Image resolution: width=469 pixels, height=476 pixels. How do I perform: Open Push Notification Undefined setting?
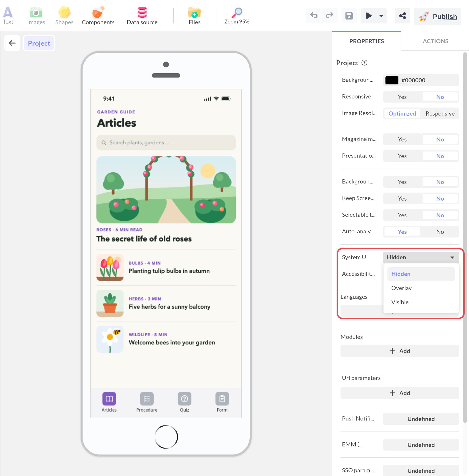point(421,419)
